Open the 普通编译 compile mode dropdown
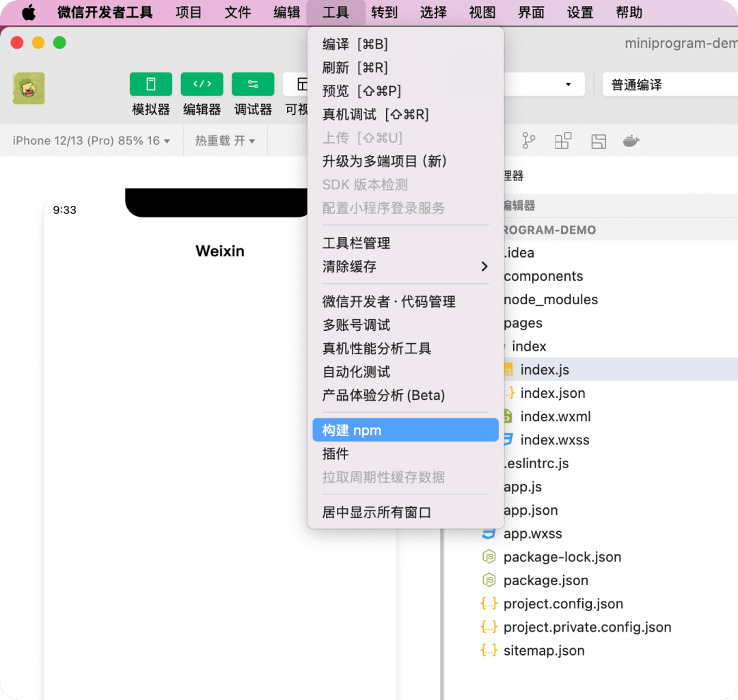738x700 pixels. pos(670,84)
